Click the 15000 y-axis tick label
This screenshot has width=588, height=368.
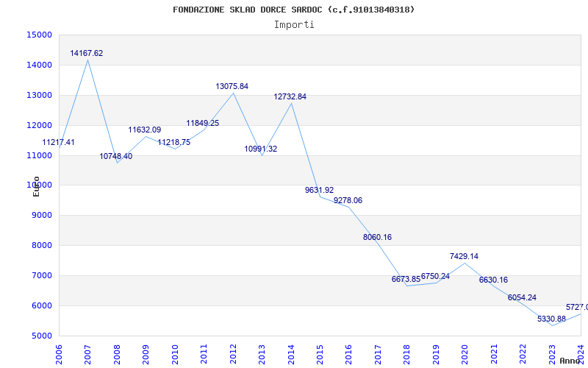pos(40,35)
